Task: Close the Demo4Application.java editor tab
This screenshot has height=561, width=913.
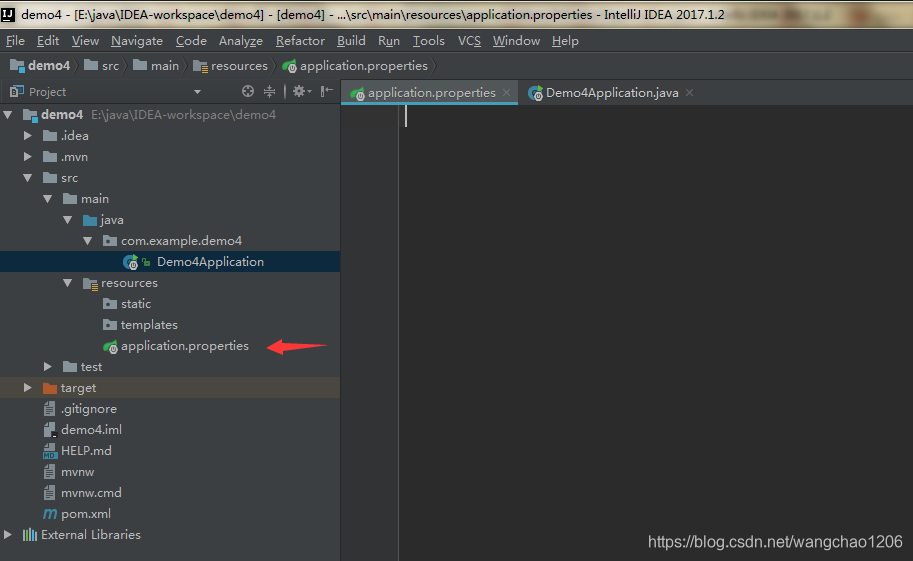Action: [x=689, y=93]
